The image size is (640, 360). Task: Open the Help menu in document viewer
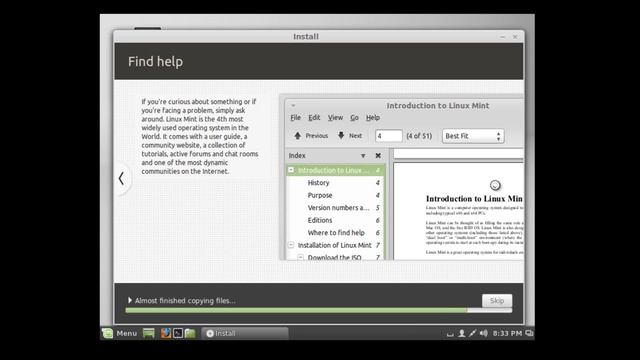373,118
